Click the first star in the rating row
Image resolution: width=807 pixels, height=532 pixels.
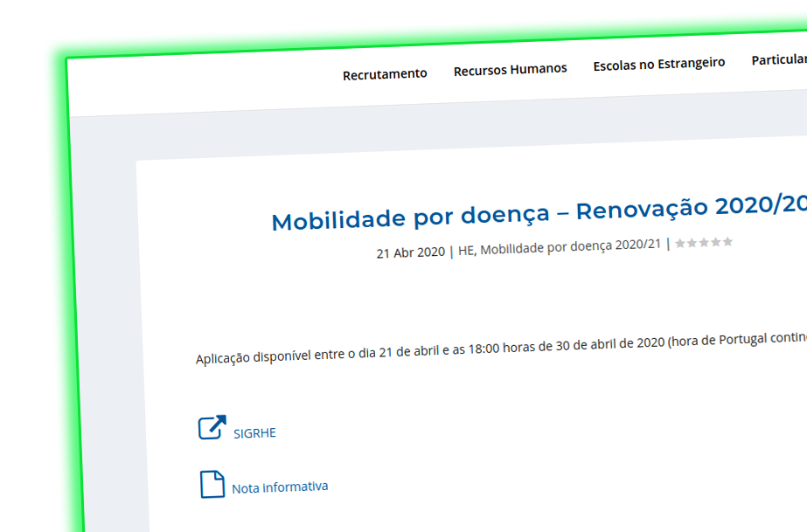(680, 243)
